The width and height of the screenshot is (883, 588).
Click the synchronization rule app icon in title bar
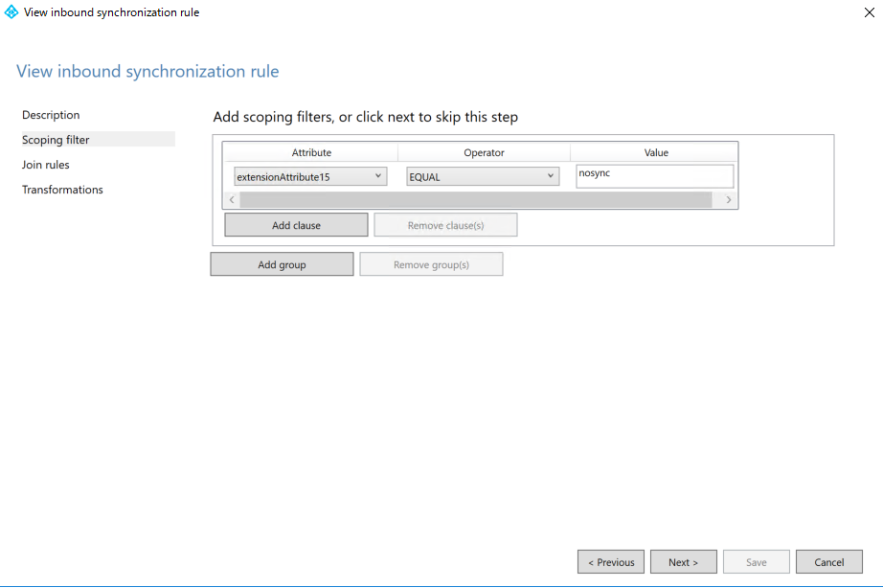coord(11,12)
